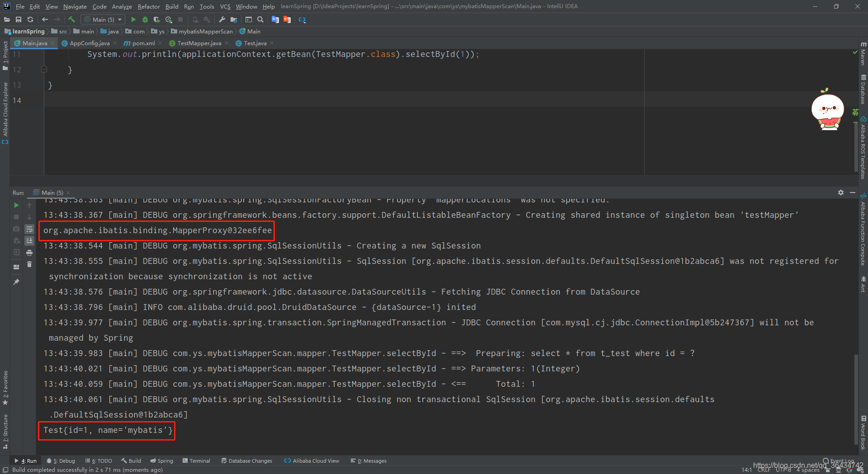Click mybatisMapperScan breadcrumb in navigation bar

tap(202, 31)
